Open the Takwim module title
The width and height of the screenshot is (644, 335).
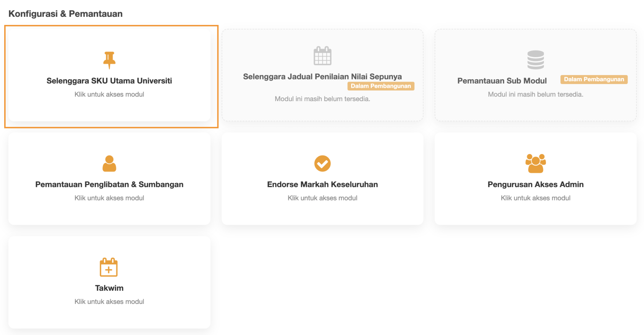click(109, 288)
